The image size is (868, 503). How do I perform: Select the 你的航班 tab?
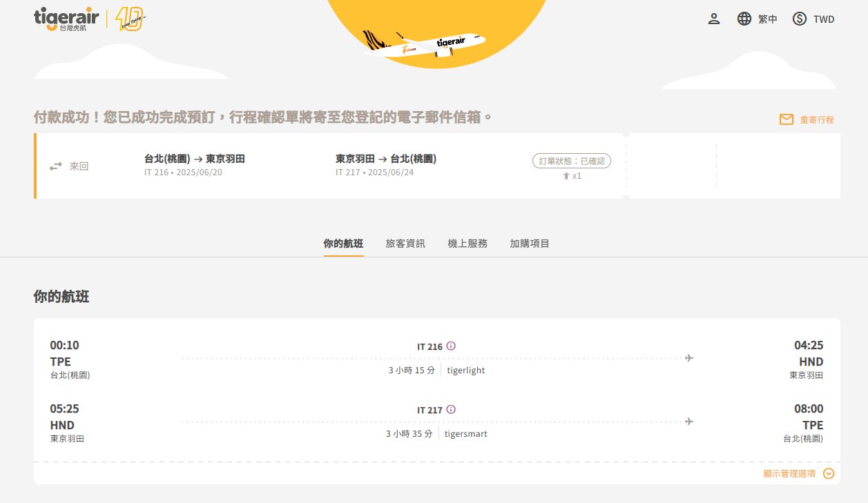pos(343,244)
